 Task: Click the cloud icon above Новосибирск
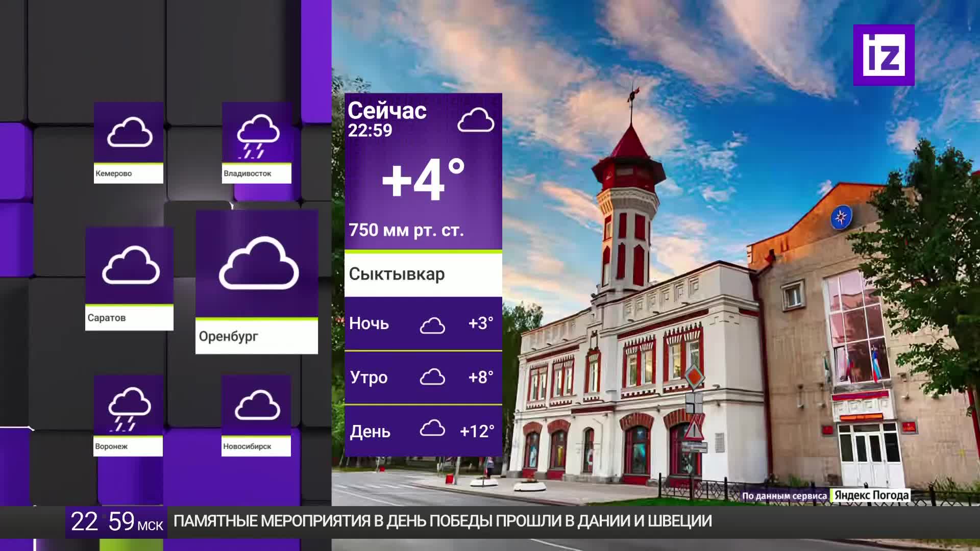click(257, 405)
